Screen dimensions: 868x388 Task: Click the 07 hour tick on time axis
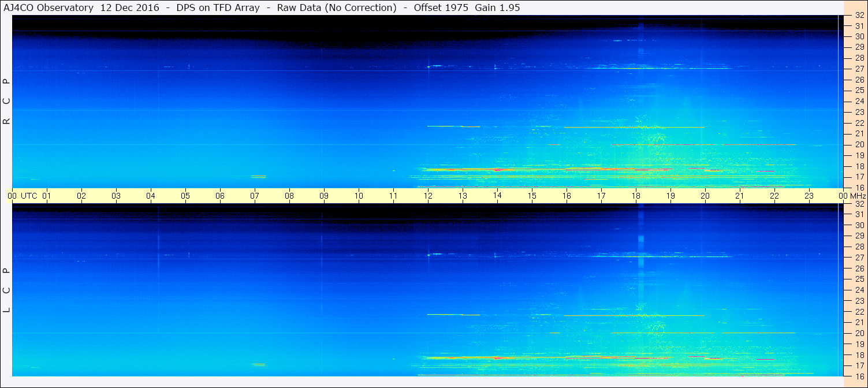point(255,196)
